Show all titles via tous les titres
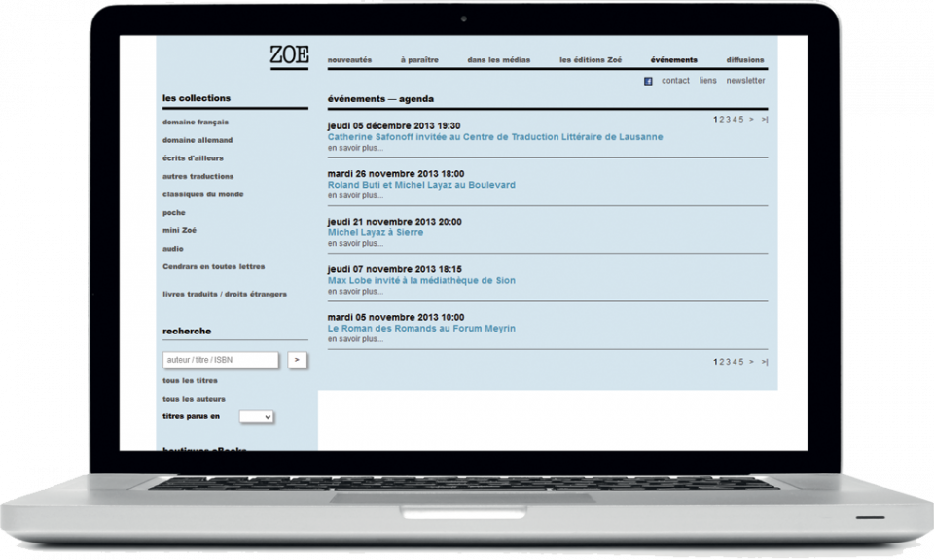The width and height of the screenshot is (934, 560). 190,381
